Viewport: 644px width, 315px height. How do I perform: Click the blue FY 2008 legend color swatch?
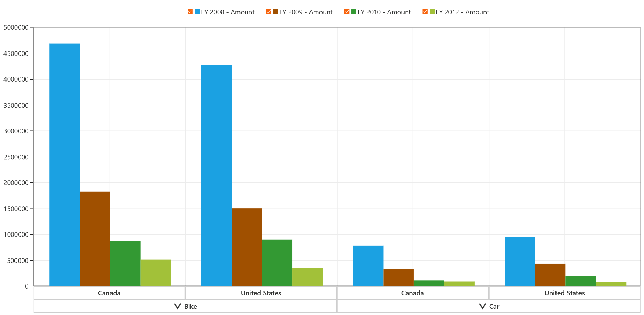coord(198,12)
